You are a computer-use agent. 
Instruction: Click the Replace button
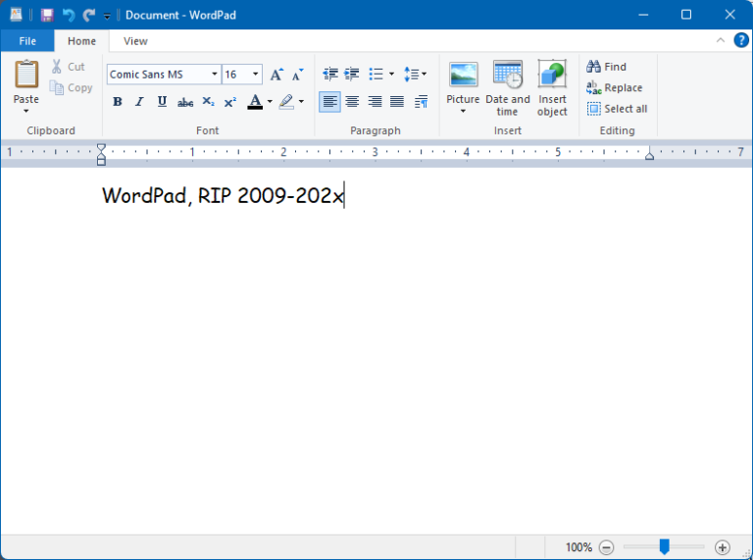615,88
